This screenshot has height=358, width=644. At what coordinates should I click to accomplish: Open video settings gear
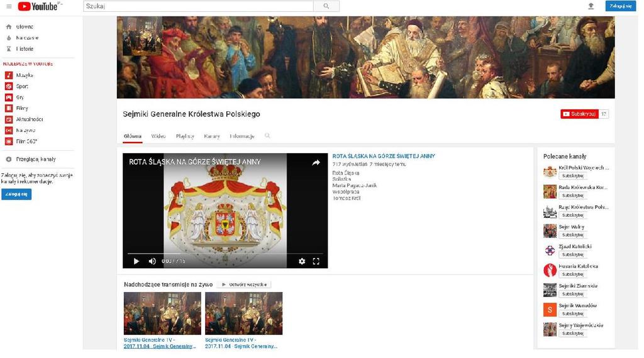302,261
